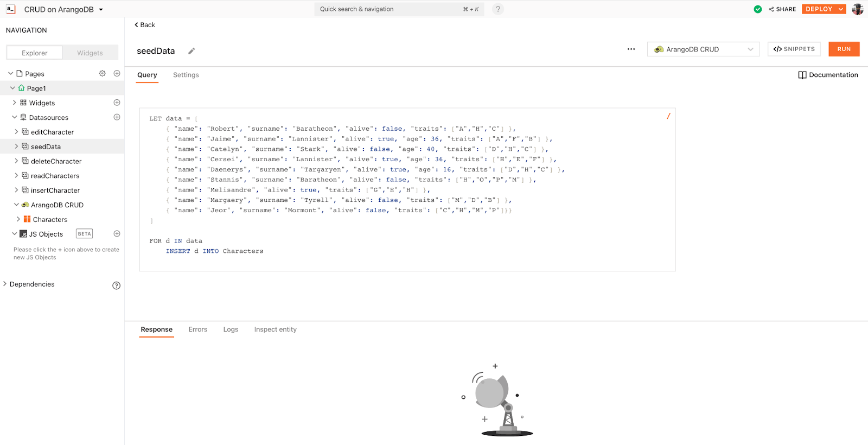This screenshot has width=868, height=445.
Task: Switch to the Explorer navigation toggle
Action: tap(35, 53)
